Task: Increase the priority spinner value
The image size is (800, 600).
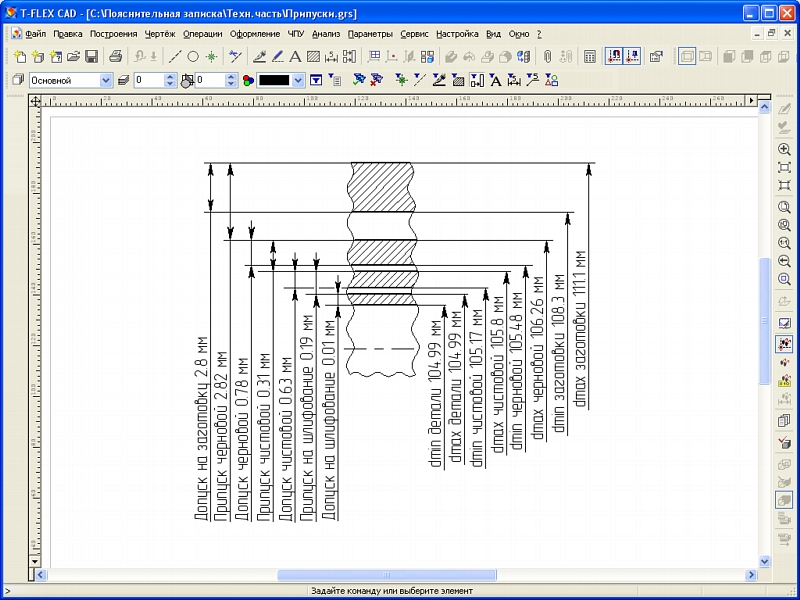Action: (231, 77)
